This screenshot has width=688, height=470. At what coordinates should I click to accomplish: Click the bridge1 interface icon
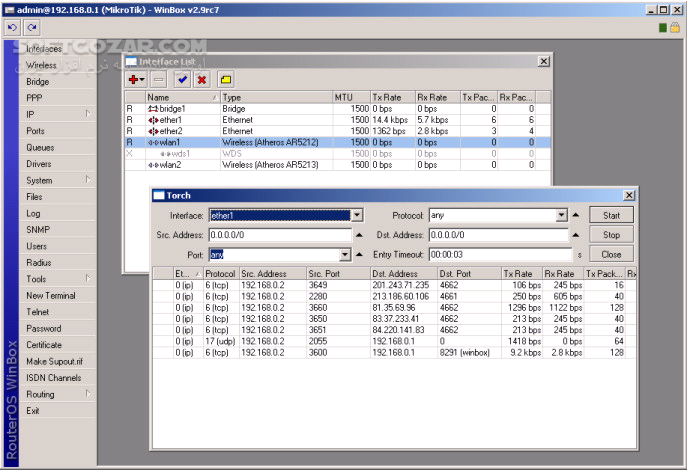(153, 109)
